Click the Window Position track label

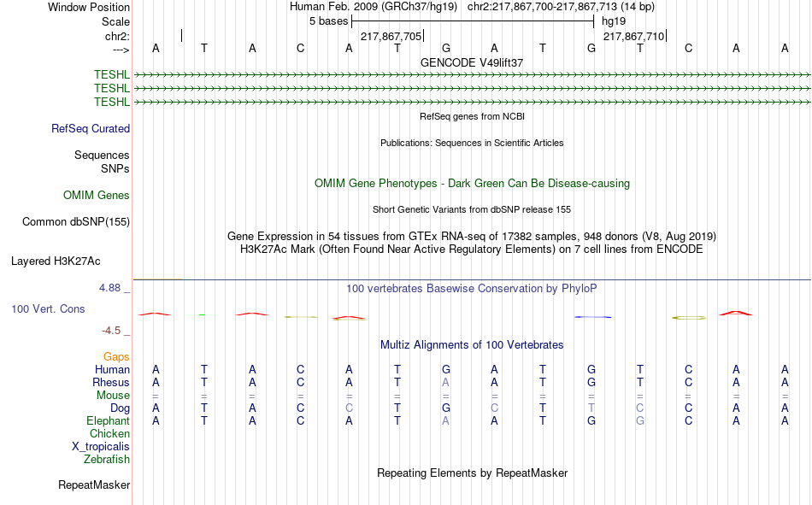[x=89, y=7]
